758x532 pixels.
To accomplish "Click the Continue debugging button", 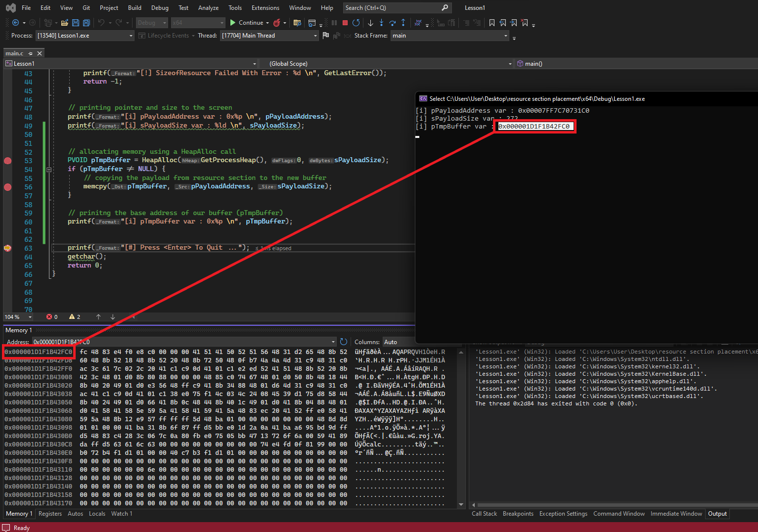I will point(246,23).
